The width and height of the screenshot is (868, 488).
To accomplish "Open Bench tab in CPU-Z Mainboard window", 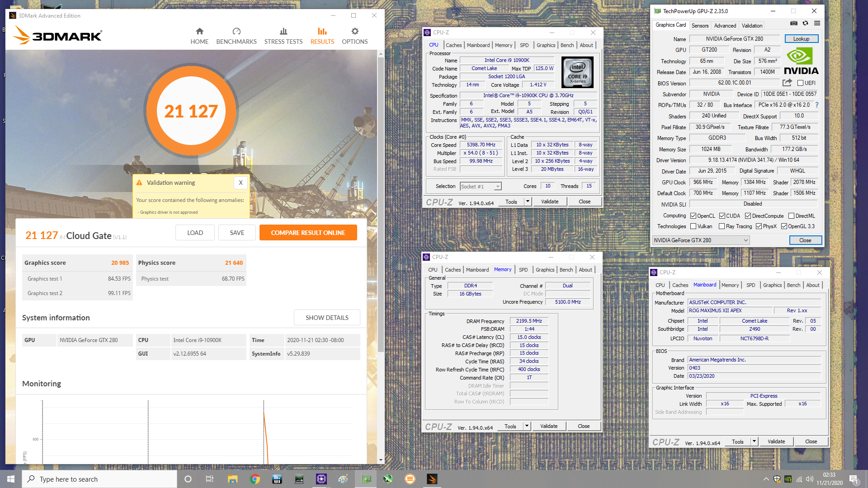I will 793,285.
